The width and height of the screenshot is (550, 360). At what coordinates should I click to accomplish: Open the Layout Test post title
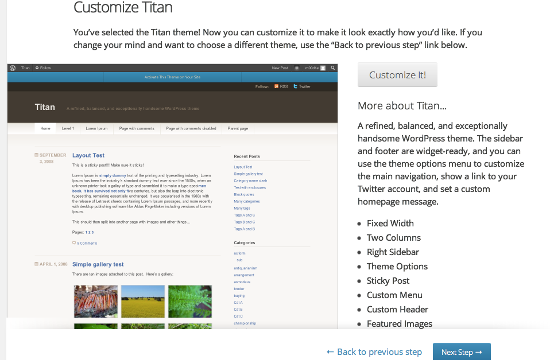pyautogui.click(x=88, y=155)
